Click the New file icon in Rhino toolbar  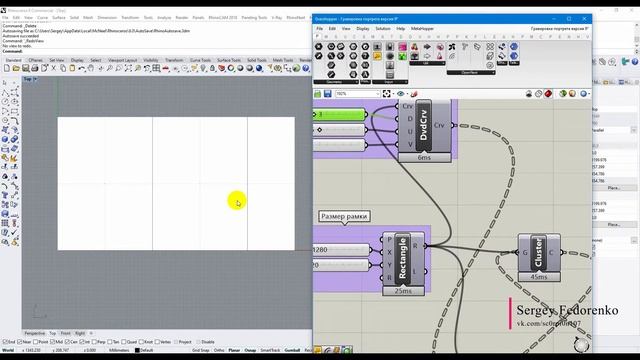click(x=7, y=69)
